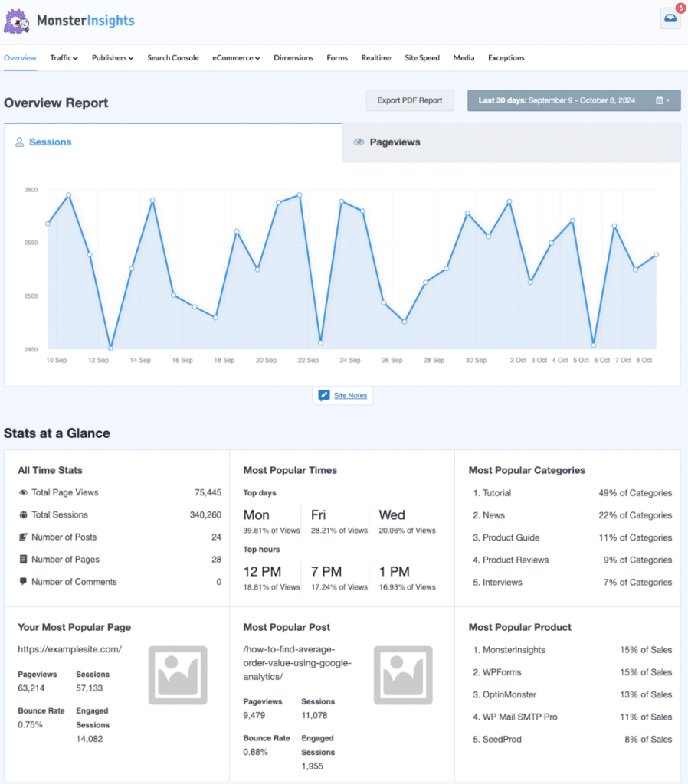Open the Realtime report
The width and height of the screenshot is (688, 784).
[376, 57]
